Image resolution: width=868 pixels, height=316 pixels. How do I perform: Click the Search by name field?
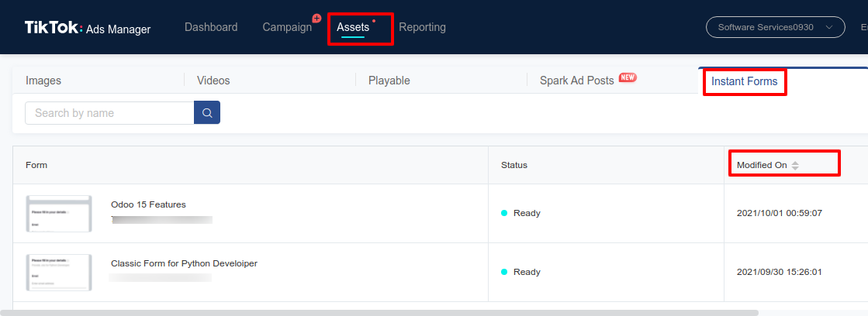coord(109,113)
